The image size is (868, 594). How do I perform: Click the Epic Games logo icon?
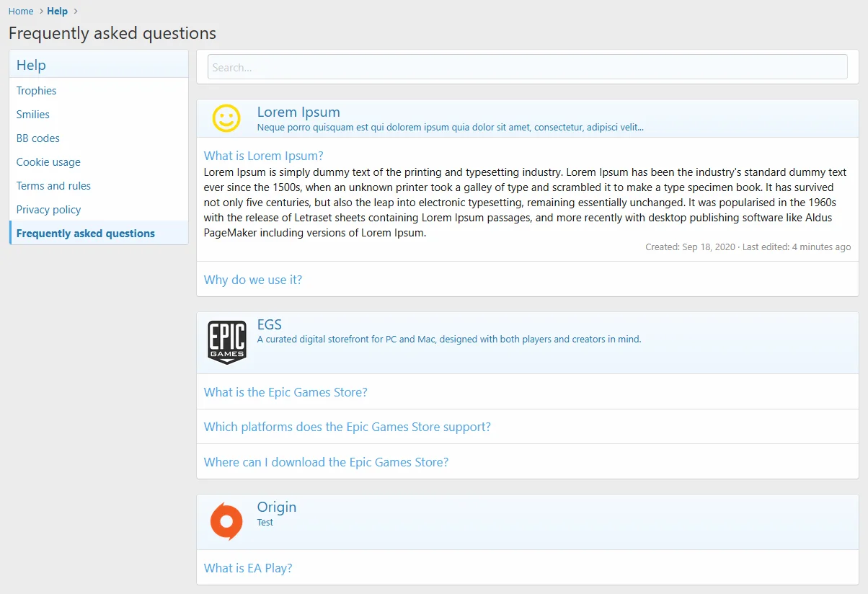pyautogui.click(x=227, y=342)
